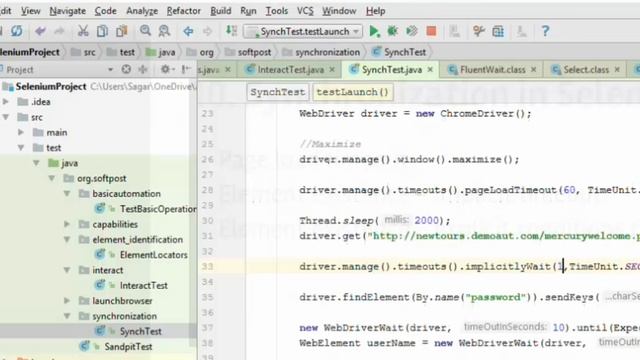Collapse the src folder

pos(6,117)
